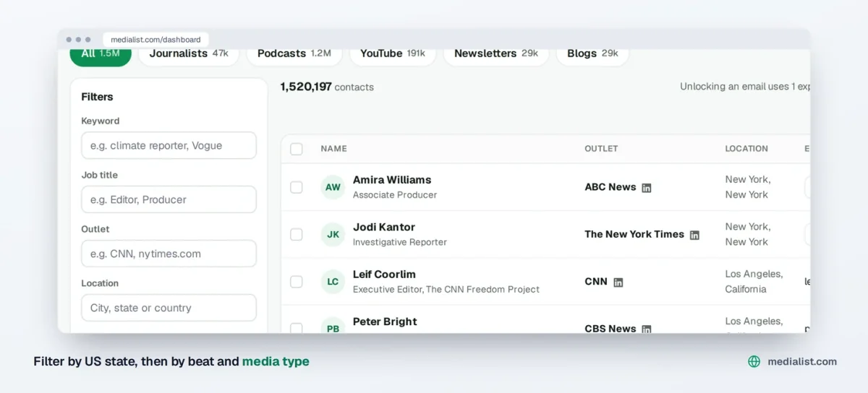This screenshot has height=393, width=868.
Task: Click the LC avatar for Leif Coorlim
Action: click(333, 282)
